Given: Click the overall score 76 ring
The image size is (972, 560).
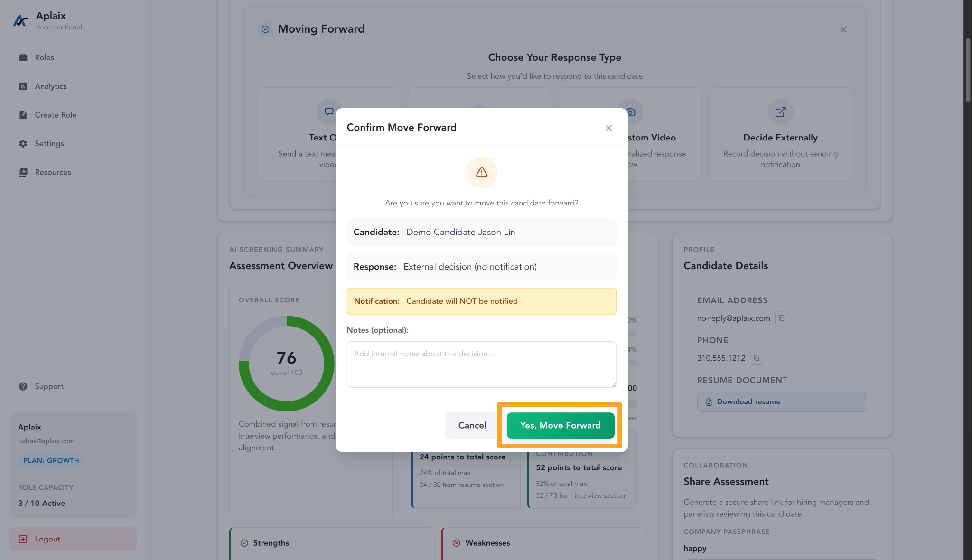Looking at the screenshot, I should click(287, 364).
